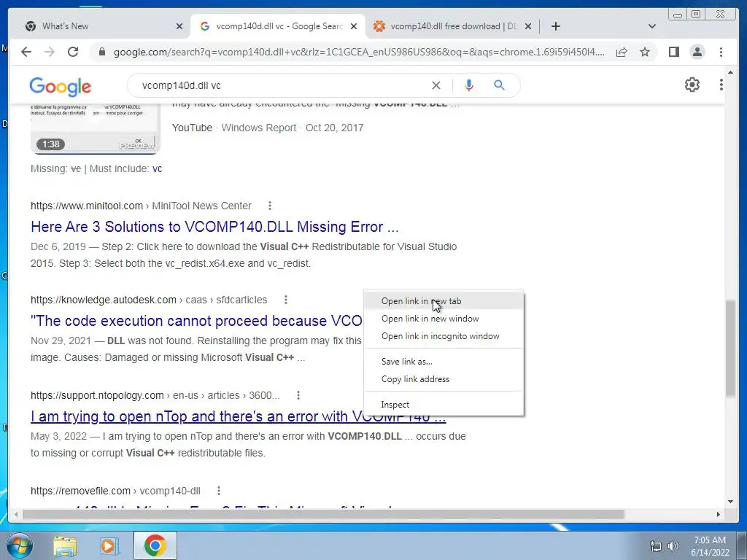Select Copy link address menu item
Image resolution: width=747 pixels, height=560 pixels.
click(x=444, y=379)
